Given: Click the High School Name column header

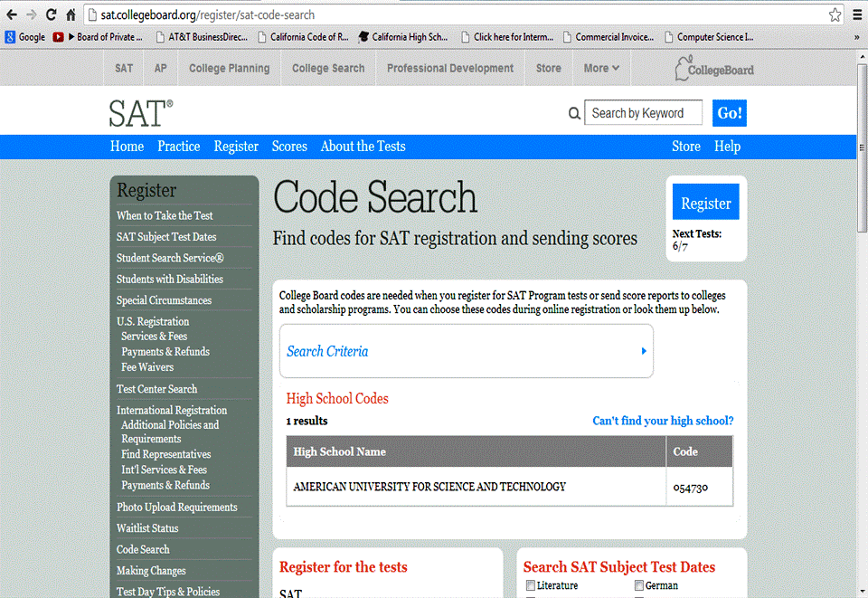Looking at the screenshot, I should click(x=476, y=451).
